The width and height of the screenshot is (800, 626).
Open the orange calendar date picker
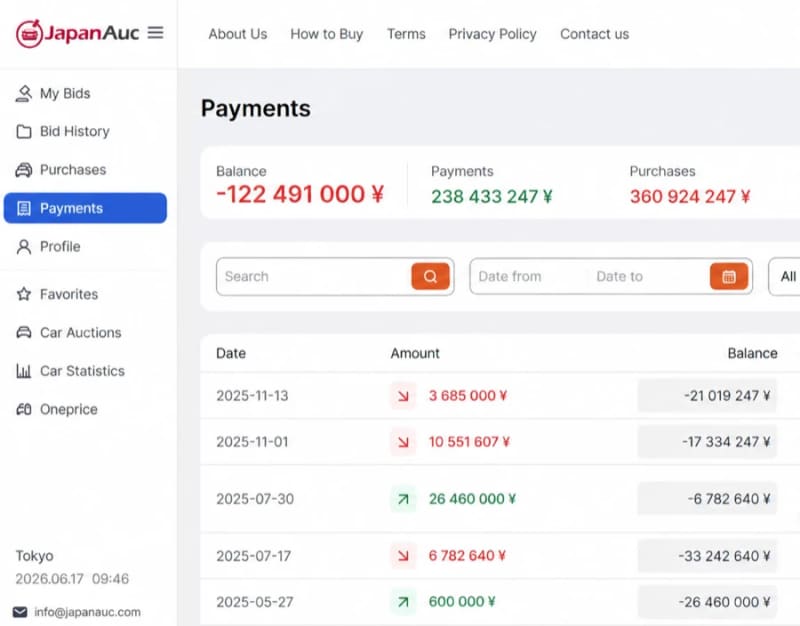pos(729,276)
